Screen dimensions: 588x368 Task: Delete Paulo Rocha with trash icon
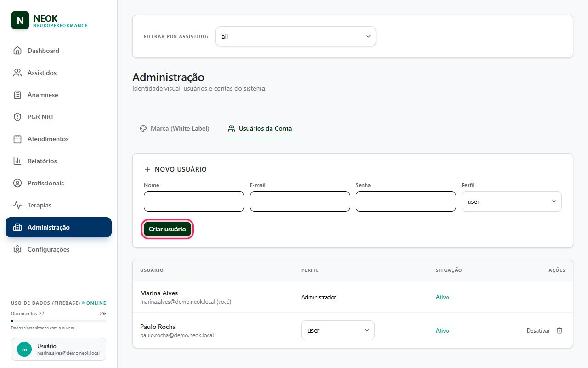560,330
